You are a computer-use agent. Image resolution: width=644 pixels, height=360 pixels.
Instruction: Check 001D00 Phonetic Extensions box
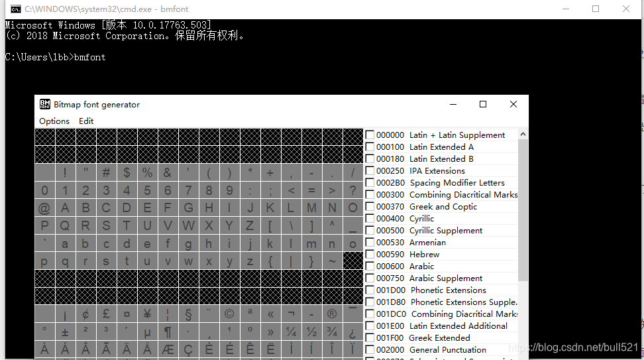[x=370, y=290]
